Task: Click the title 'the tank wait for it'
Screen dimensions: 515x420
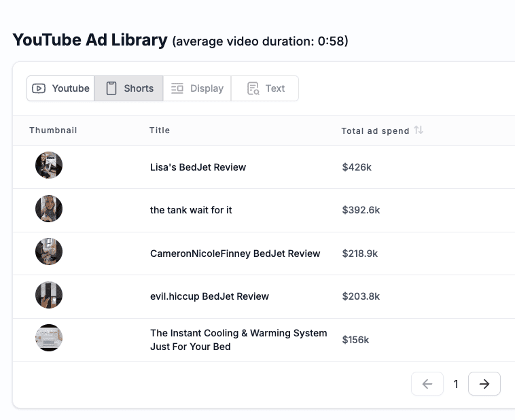Action: (191, 210)
